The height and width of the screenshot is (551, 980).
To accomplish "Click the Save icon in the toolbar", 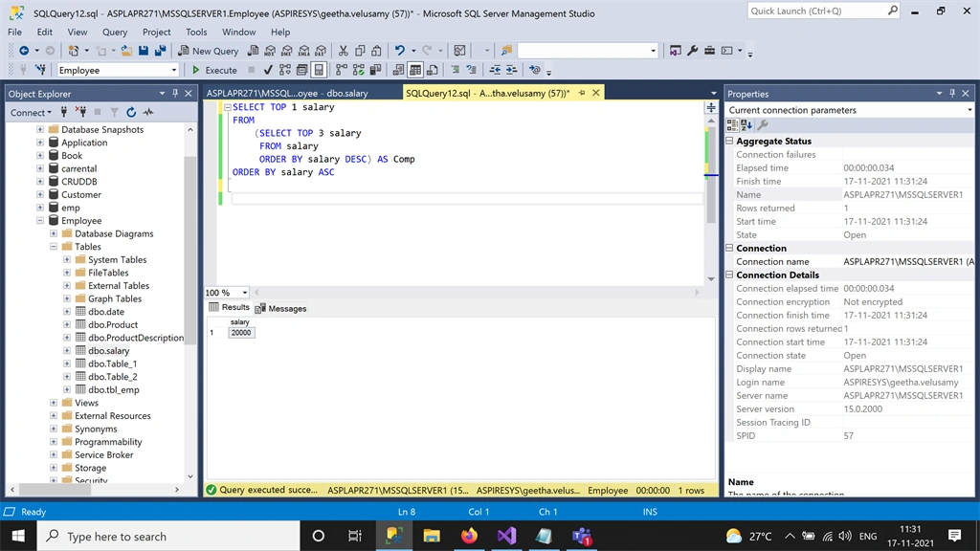I will click(x=144, y=51).
